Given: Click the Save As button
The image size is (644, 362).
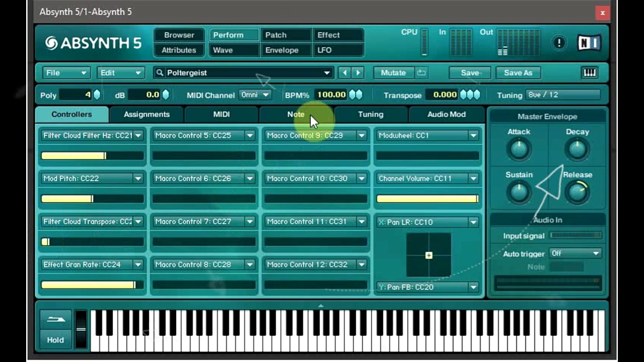Looking at the screenshot, I should (518, 73).
